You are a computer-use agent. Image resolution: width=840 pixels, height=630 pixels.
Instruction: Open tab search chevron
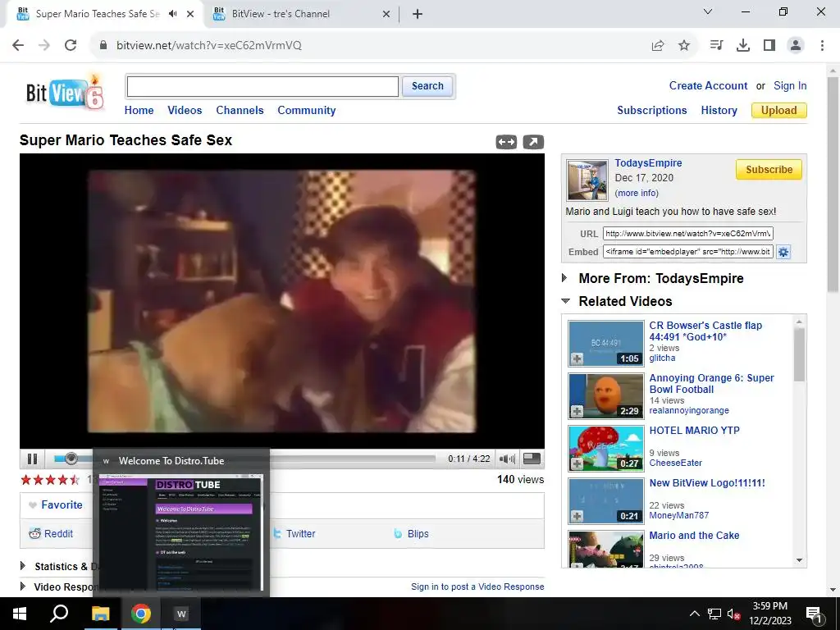click(708, 11)
